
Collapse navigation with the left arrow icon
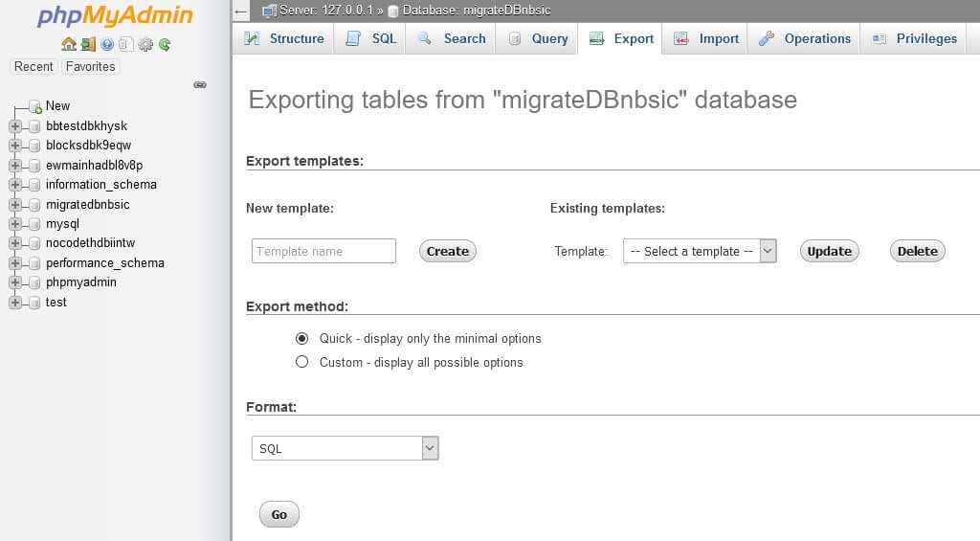tap(241, 11)
